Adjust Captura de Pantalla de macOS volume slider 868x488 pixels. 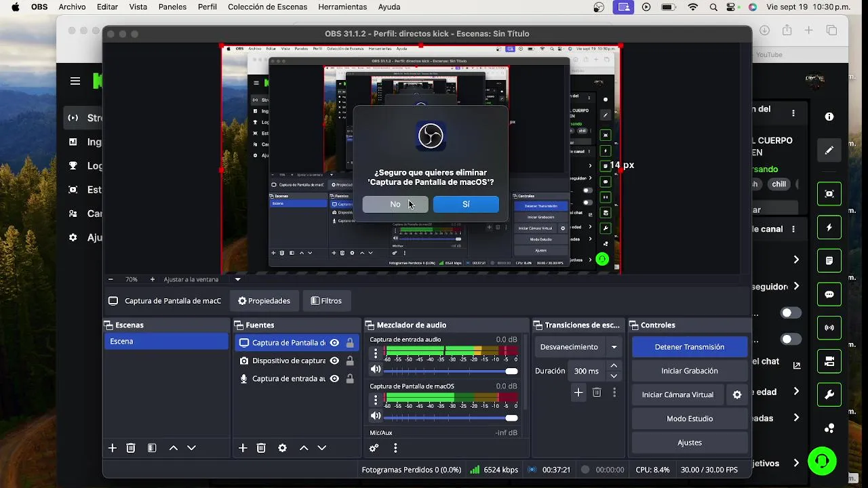(450, 418)
